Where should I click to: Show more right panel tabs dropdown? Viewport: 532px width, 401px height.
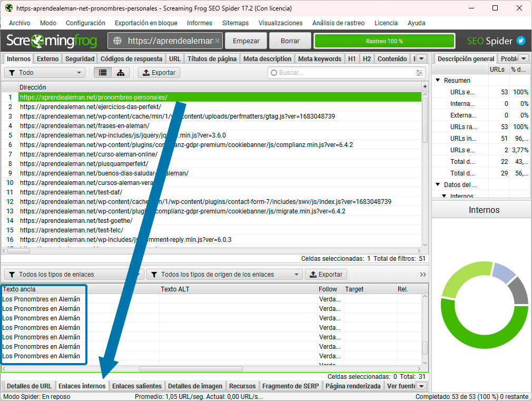point(524,58)
